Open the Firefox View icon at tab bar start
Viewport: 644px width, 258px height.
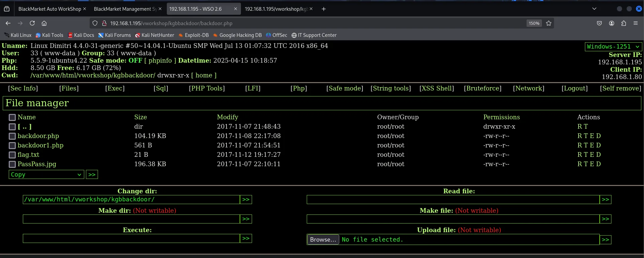pyautogui.click(x=7, y=9)
